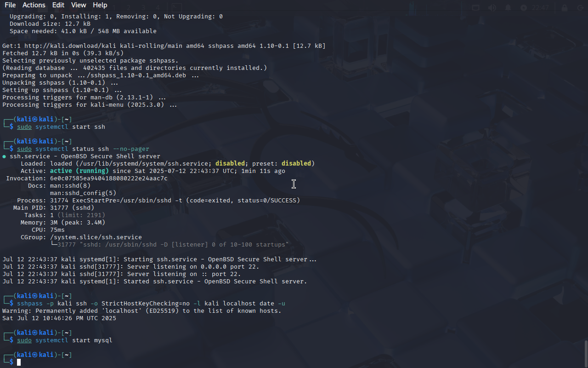Screen dimensions: 588x368
Task: Switch to workspace 3 in panel
Action: point(143,7)
